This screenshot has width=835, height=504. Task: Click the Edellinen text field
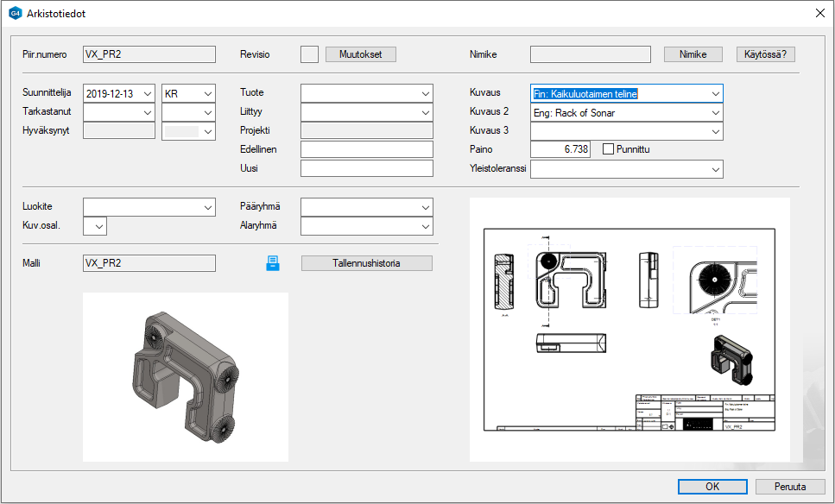coord(366,149)
